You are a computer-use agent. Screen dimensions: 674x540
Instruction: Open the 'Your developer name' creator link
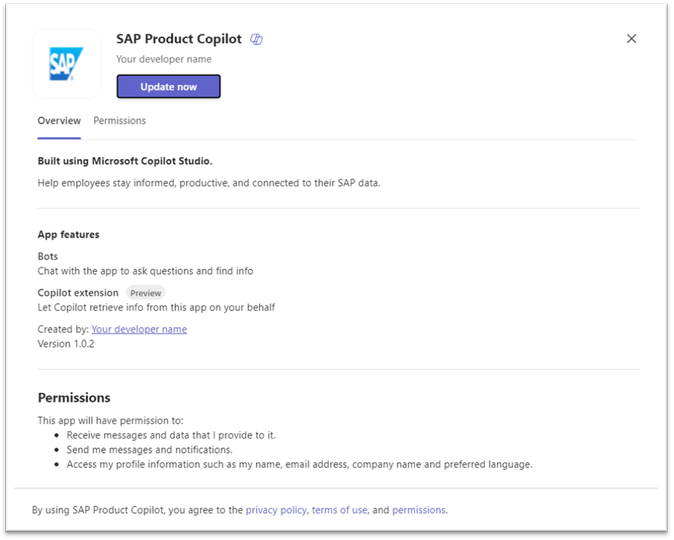tap(139, 329)
